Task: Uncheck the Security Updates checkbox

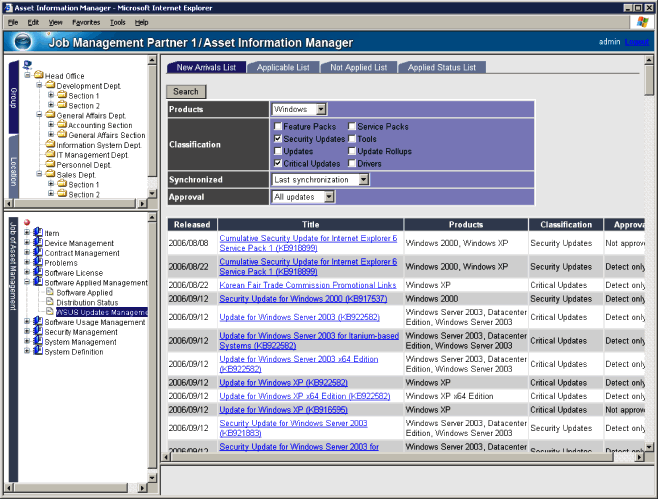Action: (278, 139)
